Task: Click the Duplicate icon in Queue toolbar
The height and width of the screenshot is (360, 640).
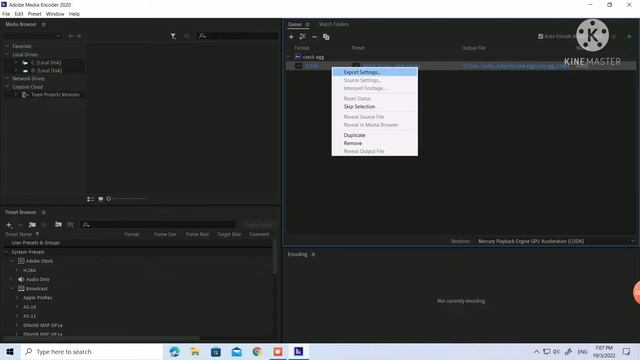Action: [326, 37]
